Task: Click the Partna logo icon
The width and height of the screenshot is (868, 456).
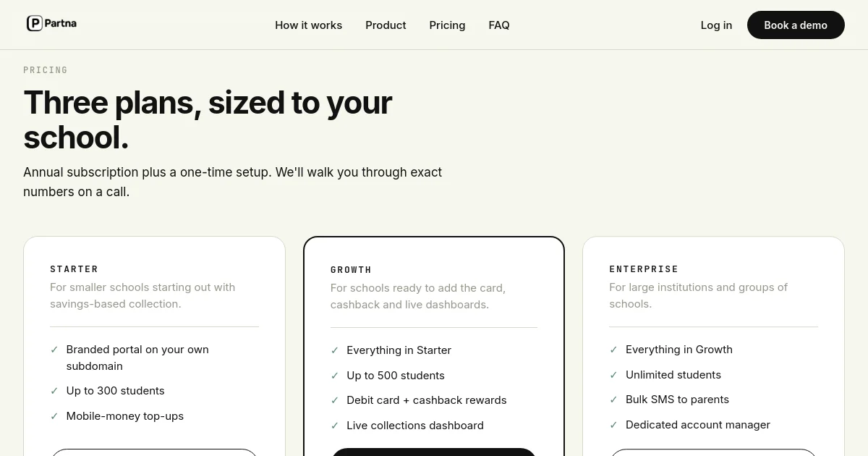Action: click(x=35, y=24)
